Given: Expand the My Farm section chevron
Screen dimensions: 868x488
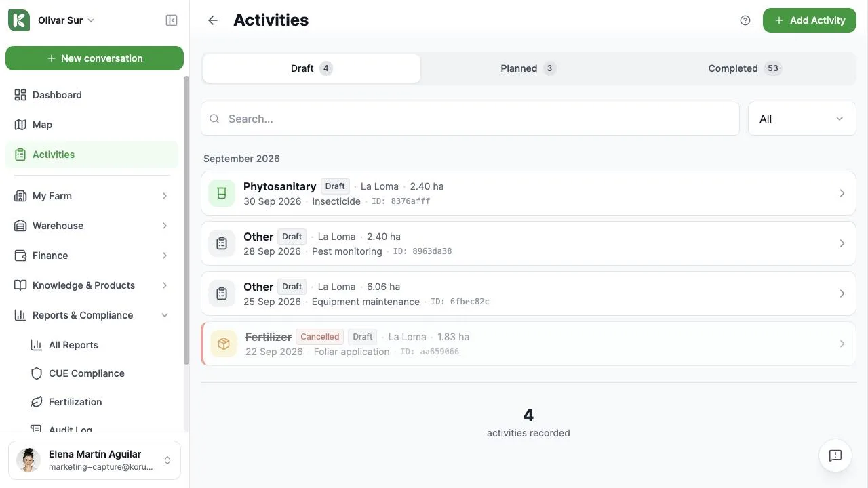Looking at the screenshot, I should pyautogui.click(x=165, y=196).
